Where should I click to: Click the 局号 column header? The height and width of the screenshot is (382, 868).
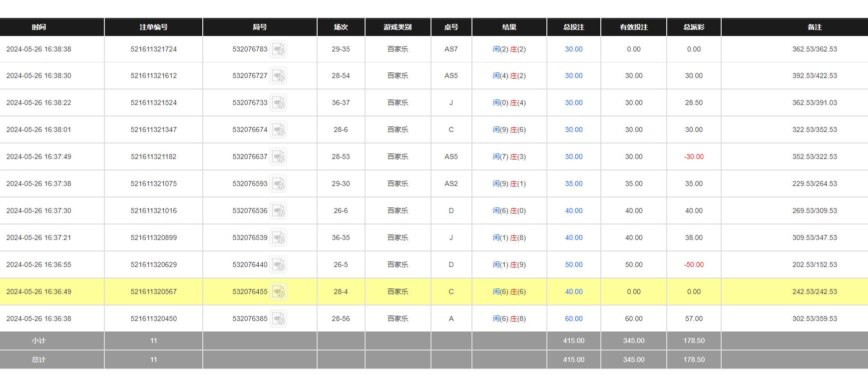[x=260, y=27]
